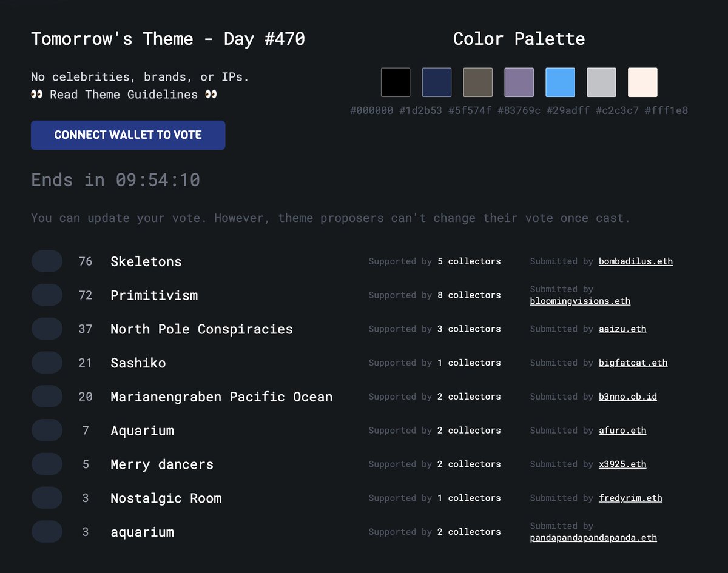Click the Merry dancers theme title
The width and height of the screenshot is (728, 573).
coord(162,464)
